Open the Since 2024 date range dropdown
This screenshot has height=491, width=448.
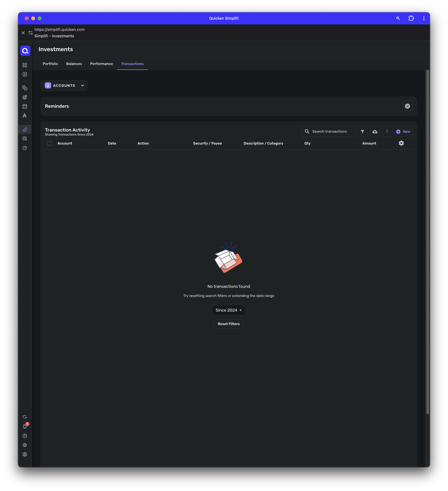click(x=229, y=310)
